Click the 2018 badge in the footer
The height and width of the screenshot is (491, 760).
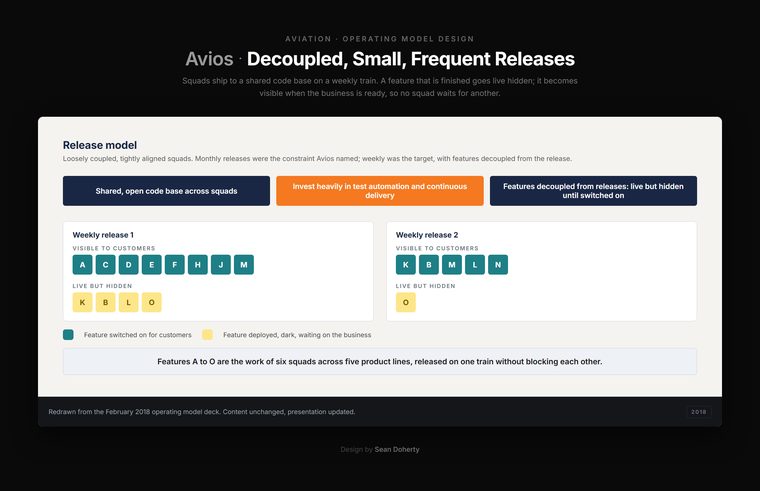(698, 412)
